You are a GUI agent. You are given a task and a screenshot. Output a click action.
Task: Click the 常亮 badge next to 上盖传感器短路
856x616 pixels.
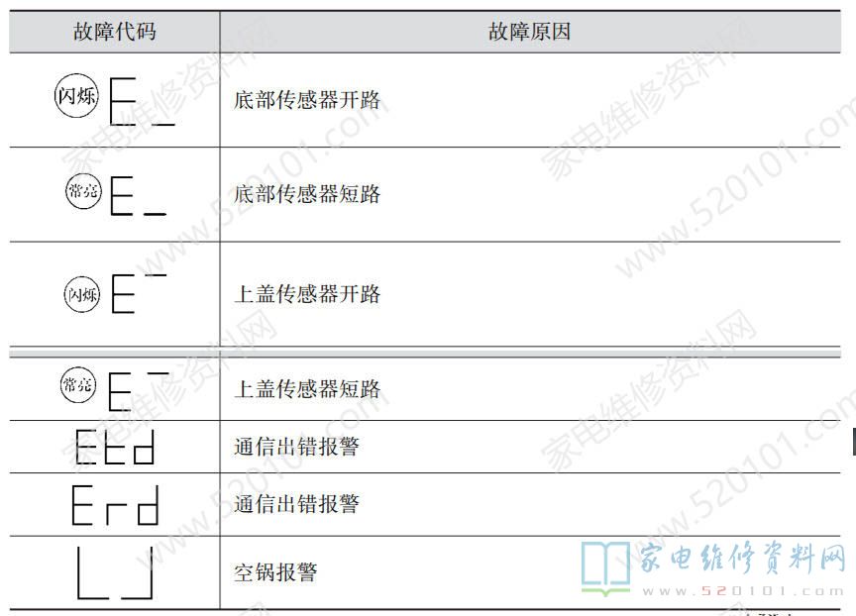tap(78, 384)
